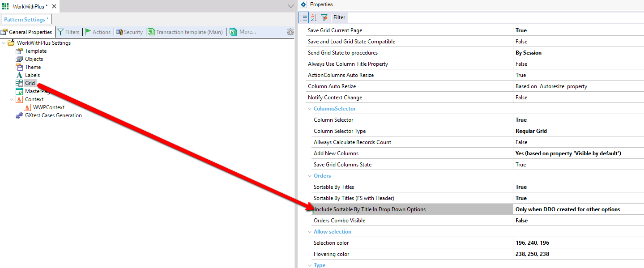This screenshot has width=644, height=268.
Task: Select the Objects tree node
Action: pyautogui.click(x=34, y=59)
